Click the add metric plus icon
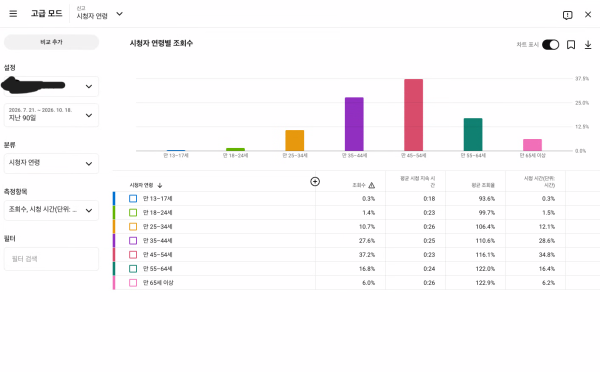Image resolution: width=600 pixels, height=372 pixels. pos(315,181)
